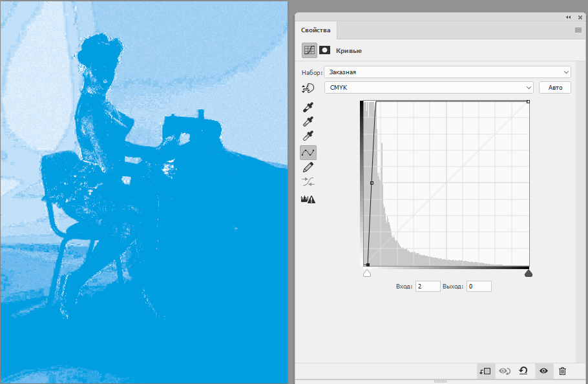Viewport: 588px width, 384px height.
Task: Select the pencil draw curve tool
Action: (308, 167)
